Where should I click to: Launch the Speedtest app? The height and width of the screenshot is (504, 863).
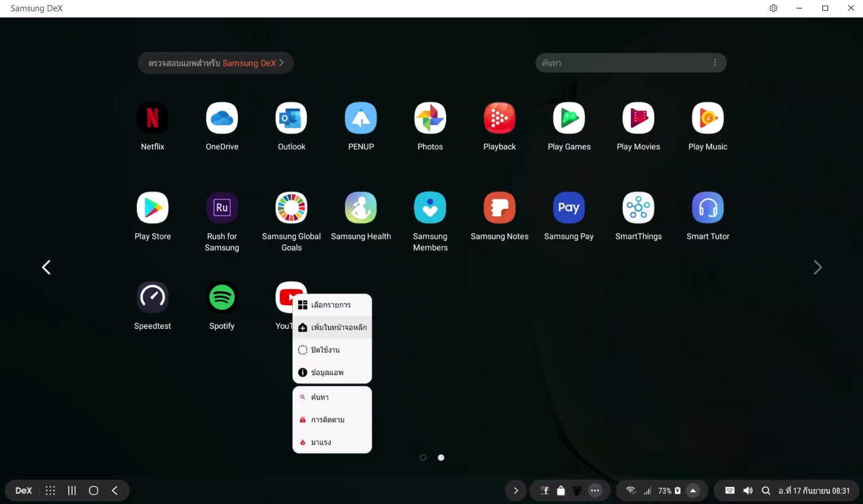click(152, 297)
